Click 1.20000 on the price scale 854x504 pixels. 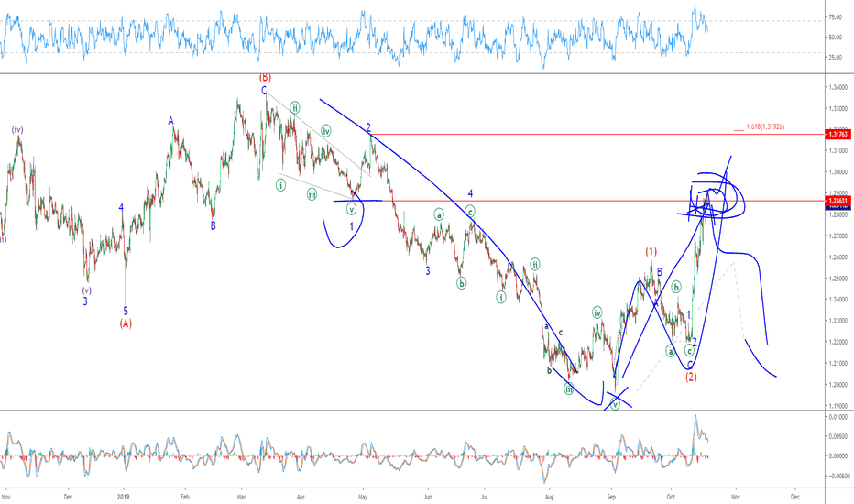click(838, 385)
